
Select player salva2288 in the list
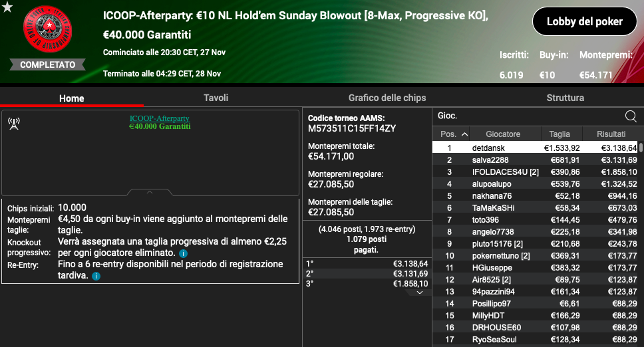tap(490, 160)
